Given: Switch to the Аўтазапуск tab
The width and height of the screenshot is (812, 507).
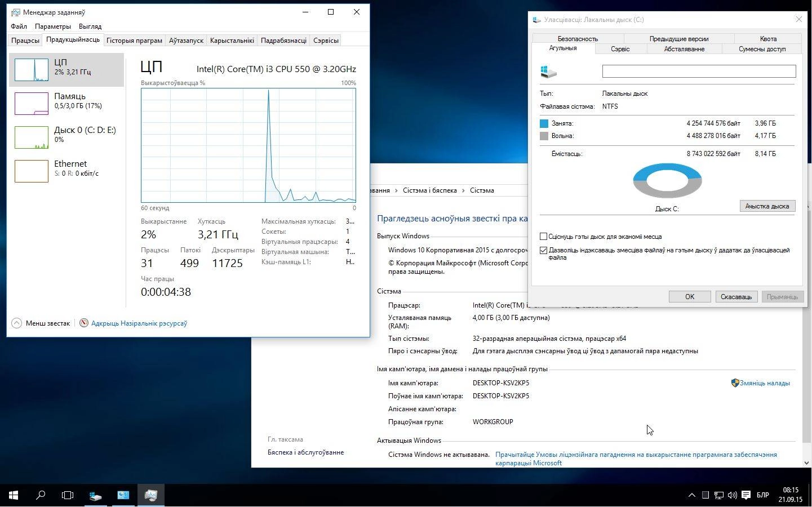Looking at the screenshot, I should 186,41.
